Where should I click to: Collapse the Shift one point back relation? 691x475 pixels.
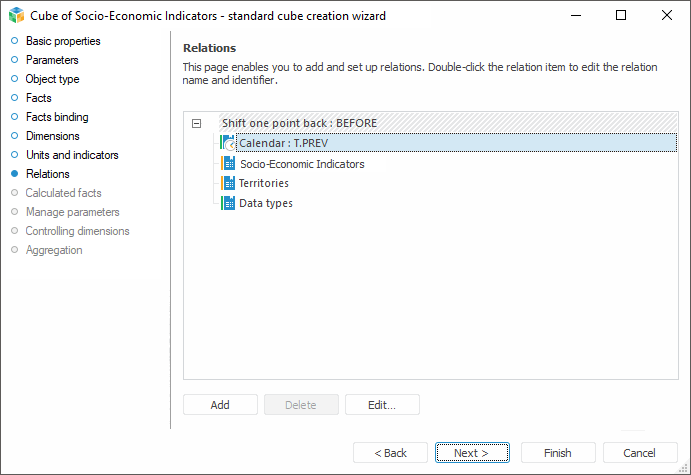pos(196,124)
